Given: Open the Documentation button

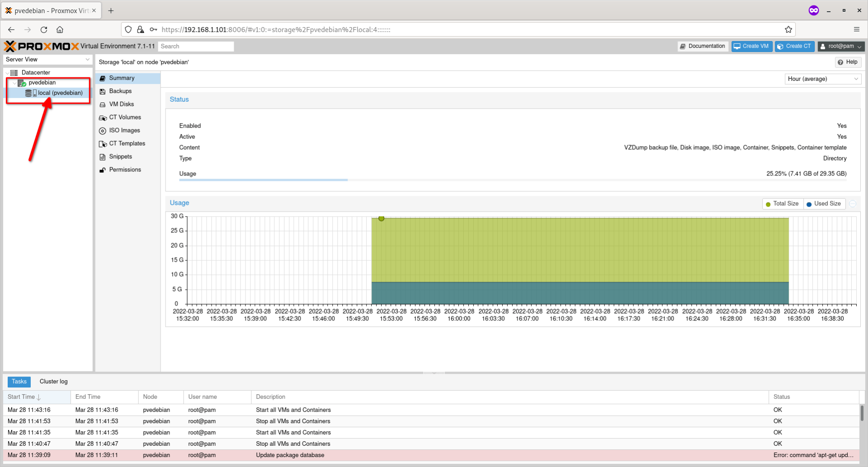Looking at the screenshot, I should (703, 47).
